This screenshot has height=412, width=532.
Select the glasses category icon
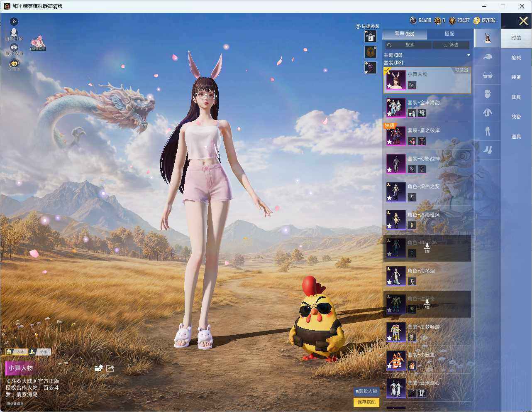(x=488, y=75)
